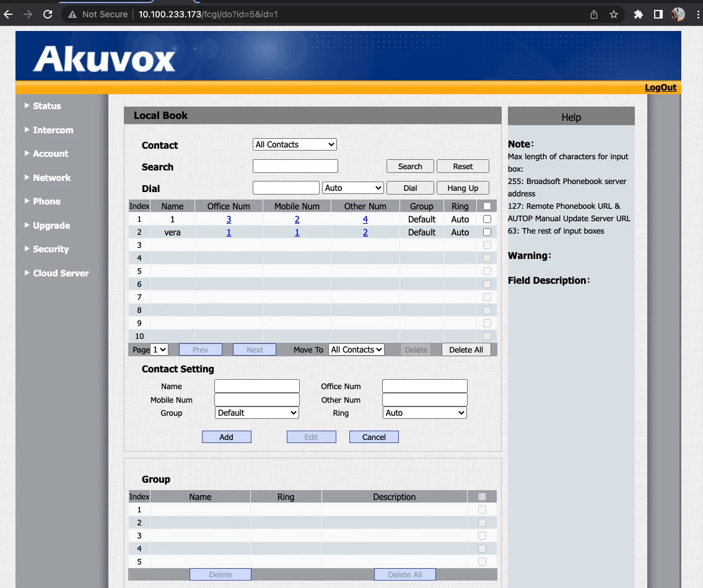Open the All Contacts filter dropdown
The width and height of the screenshot is (703, 588).
[294, 144]
